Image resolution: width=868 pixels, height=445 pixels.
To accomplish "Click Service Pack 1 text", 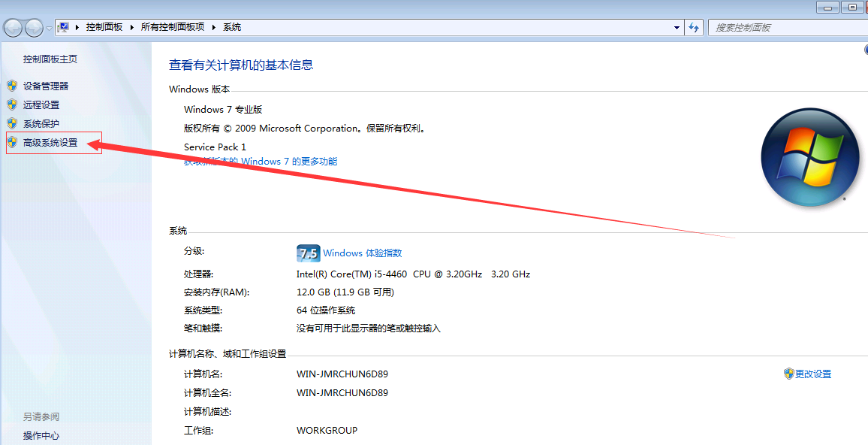I will point(215,147).
